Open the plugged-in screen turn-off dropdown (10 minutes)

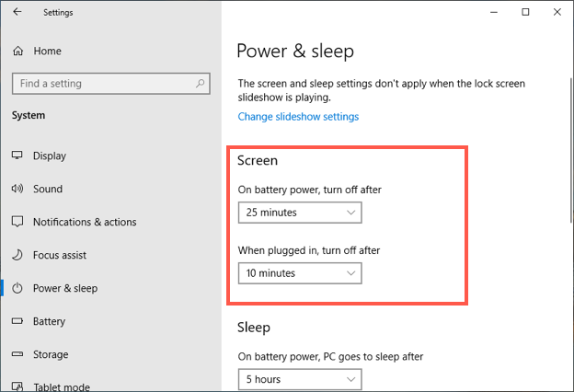[300, 273]
